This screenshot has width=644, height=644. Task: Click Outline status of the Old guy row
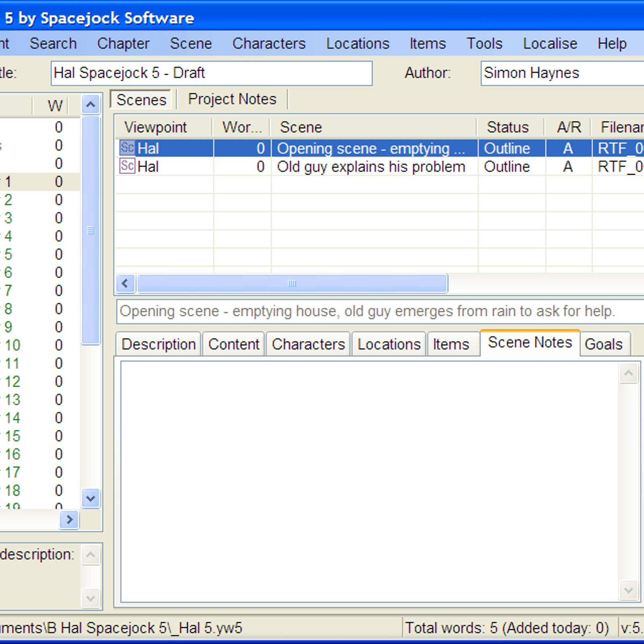507,166
